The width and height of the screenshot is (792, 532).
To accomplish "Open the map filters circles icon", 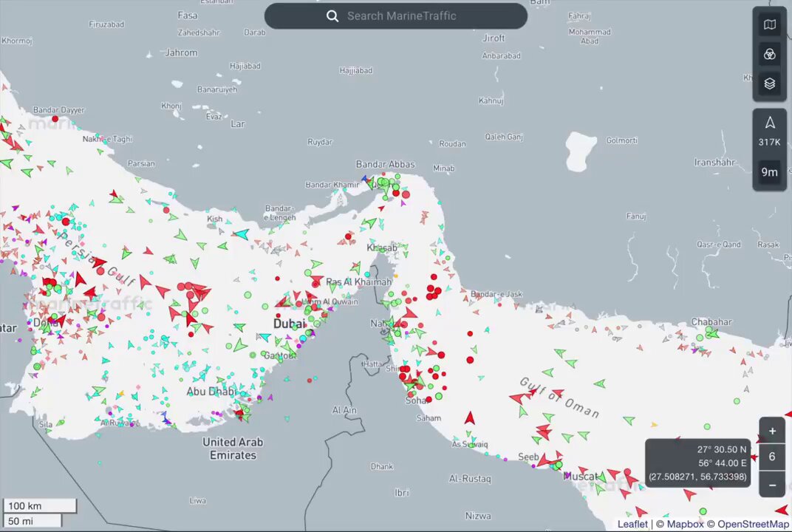I will (x=769, y=54).
